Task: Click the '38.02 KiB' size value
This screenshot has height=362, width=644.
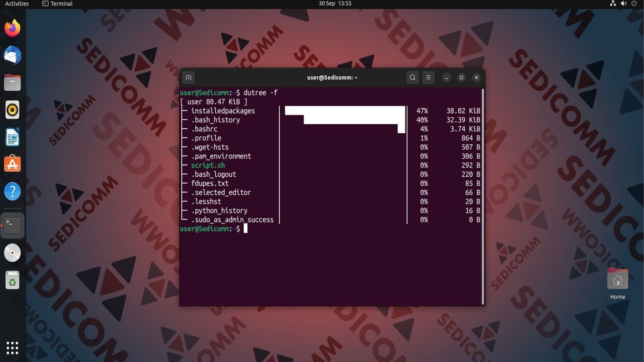Action: (x=463, y=111)
